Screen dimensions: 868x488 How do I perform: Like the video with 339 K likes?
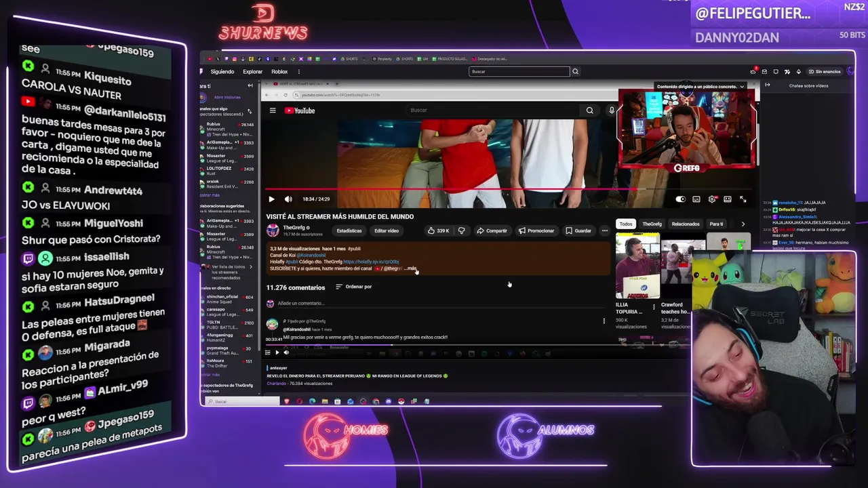point(438,231)
